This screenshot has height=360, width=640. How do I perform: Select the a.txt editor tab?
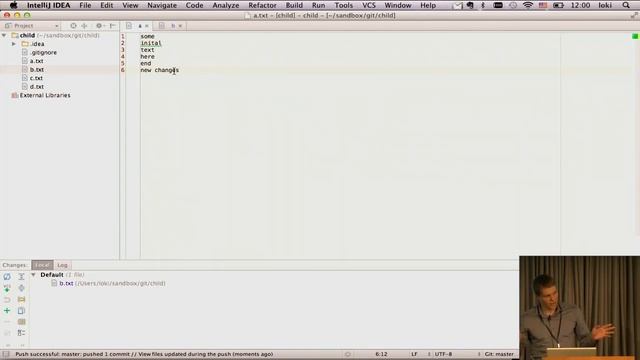[x=137, y=26]
